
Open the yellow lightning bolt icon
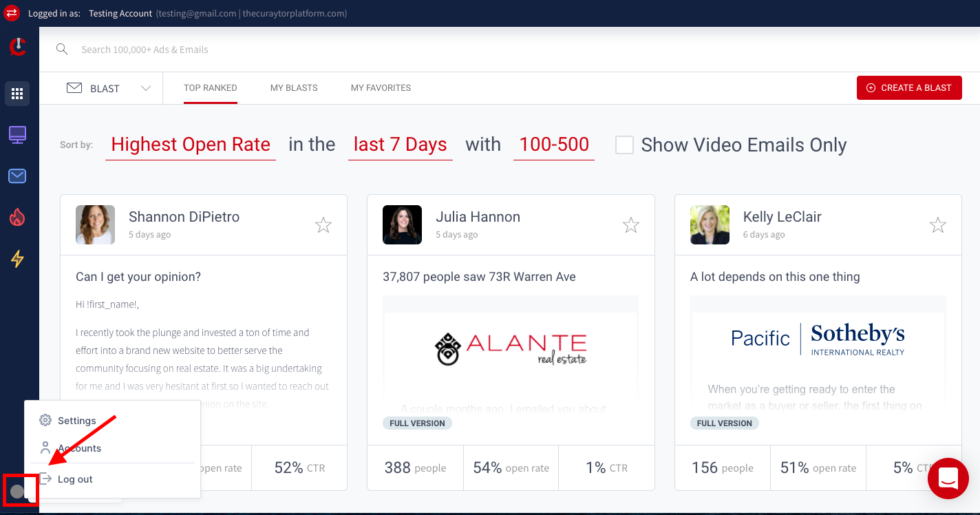click(17, 259)
